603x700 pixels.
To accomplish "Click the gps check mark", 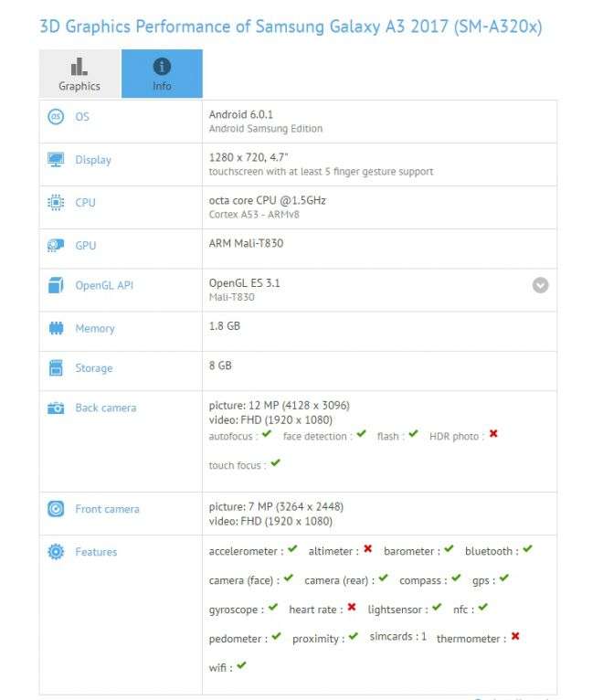I will (504, 578).
